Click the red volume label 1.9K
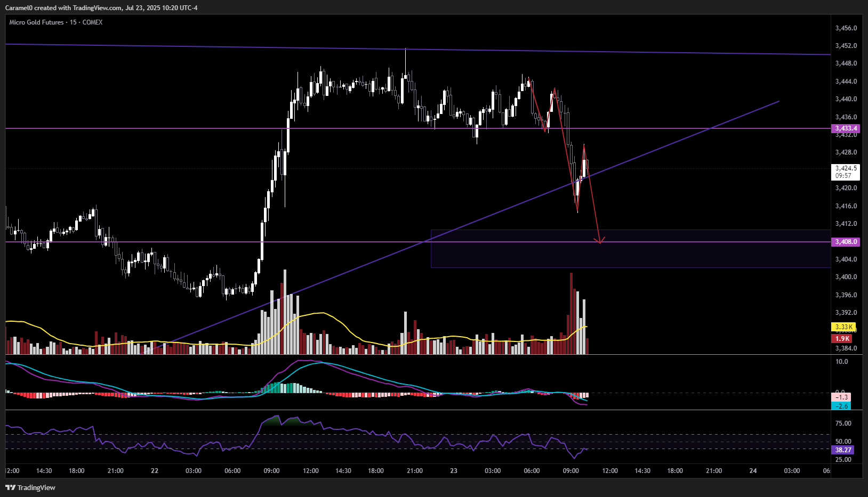Viewport: 868px width, 497px height. coord(842,339)
